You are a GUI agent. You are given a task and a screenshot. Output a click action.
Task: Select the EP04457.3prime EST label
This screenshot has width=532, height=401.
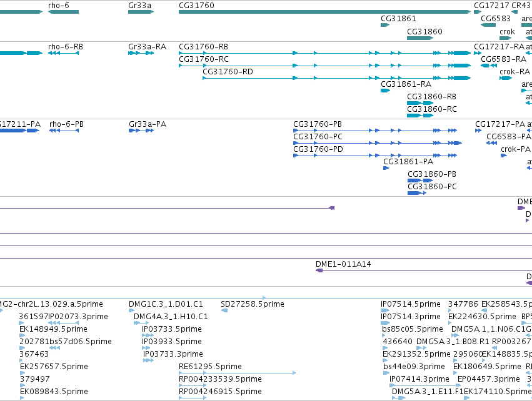pos(489,380)
